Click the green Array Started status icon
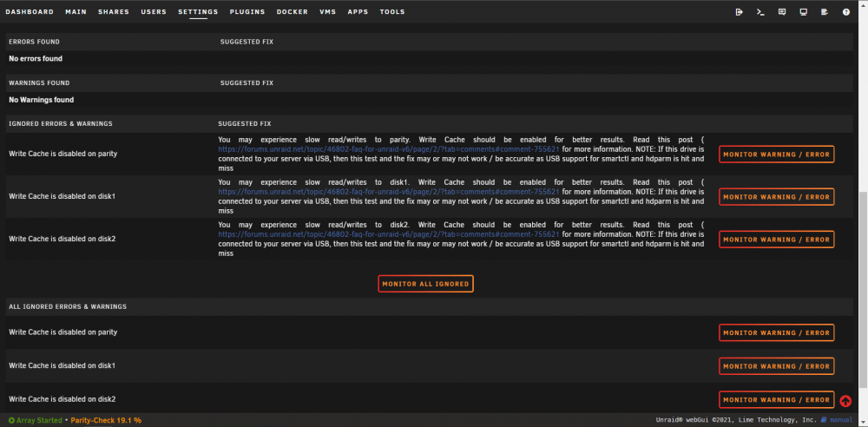This screenshot has width=868, height=427. pyautogui.click(x=11, y=420)
